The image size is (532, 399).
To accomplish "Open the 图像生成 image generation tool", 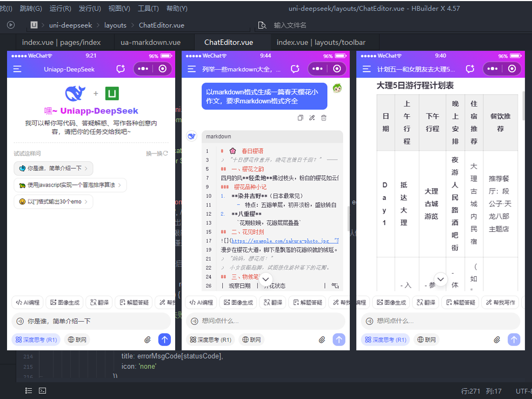I will [65, 302].
